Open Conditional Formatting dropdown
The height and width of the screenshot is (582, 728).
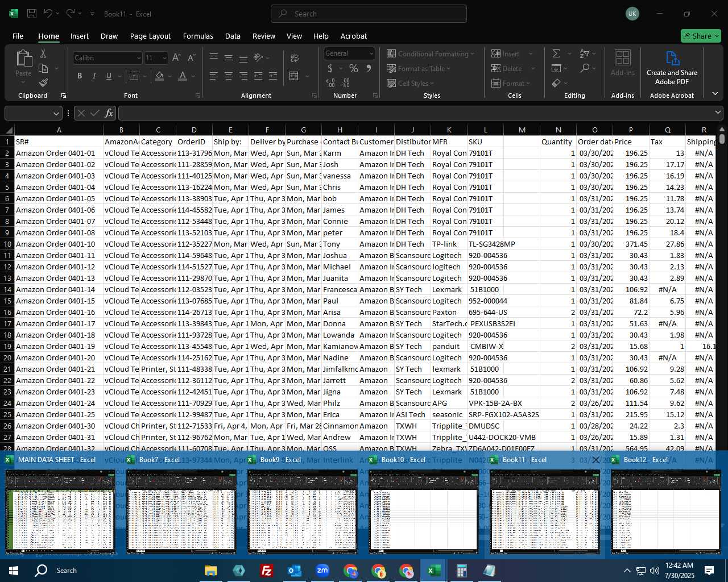click(x=430, y=53)
